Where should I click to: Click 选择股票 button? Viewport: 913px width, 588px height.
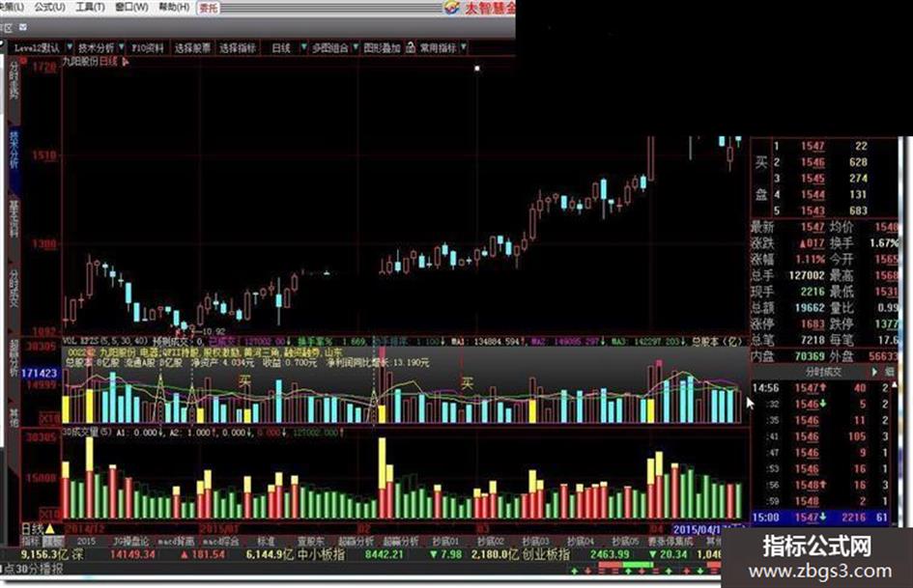click(x=192, y=48)
